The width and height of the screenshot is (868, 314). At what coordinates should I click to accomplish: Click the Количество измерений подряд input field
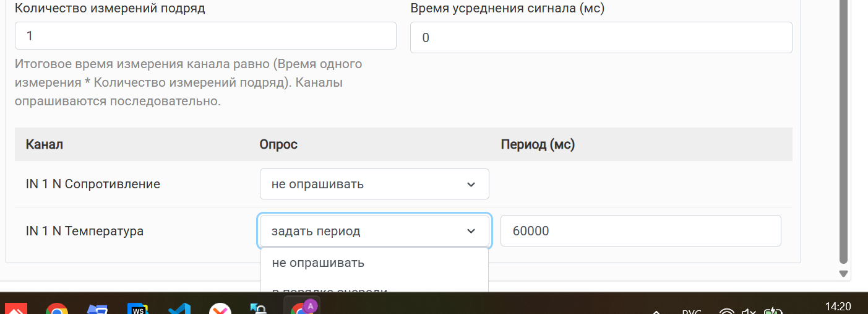[x=205, y=36]
